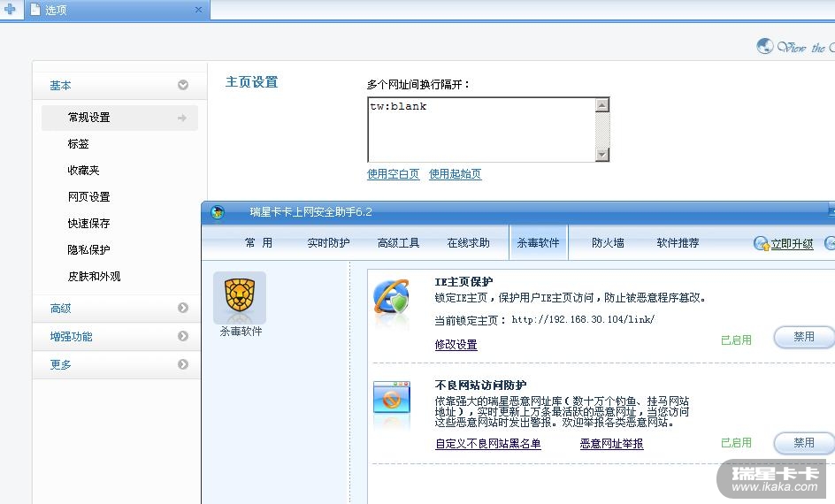The image size is (835, 504).
Task: Click the 使用空白页 link
Action: tap(393, 174)
